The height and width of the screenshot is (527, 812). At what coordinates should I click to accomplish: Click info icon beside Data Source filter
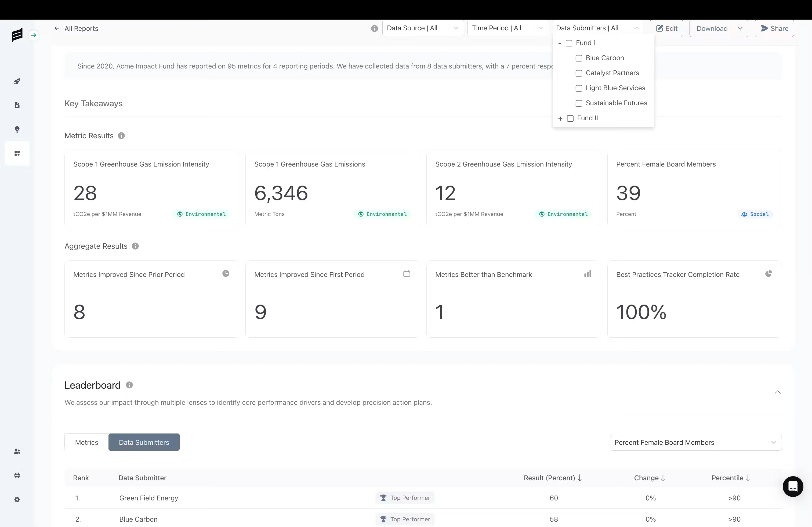(x=374, y=28)
